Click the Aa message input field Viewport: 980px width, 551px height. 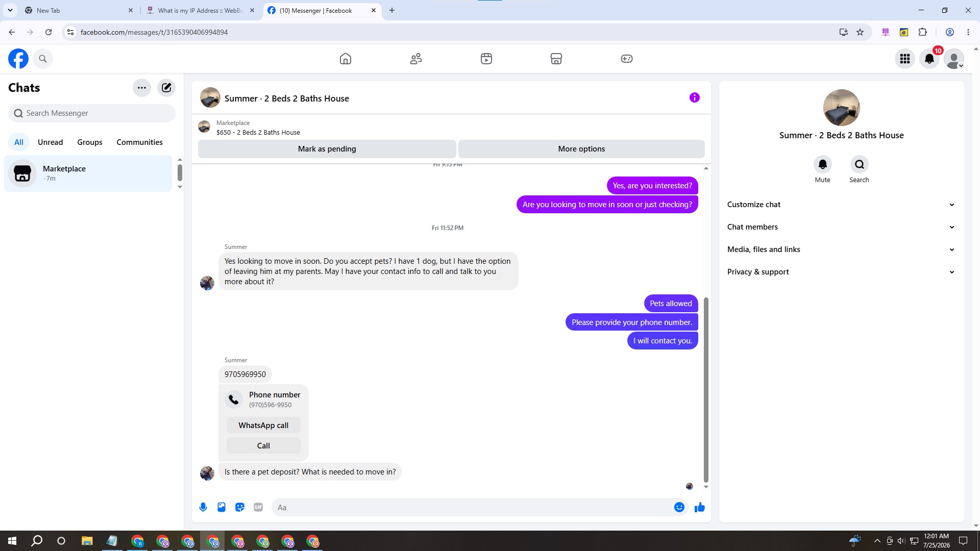[472, 508]
